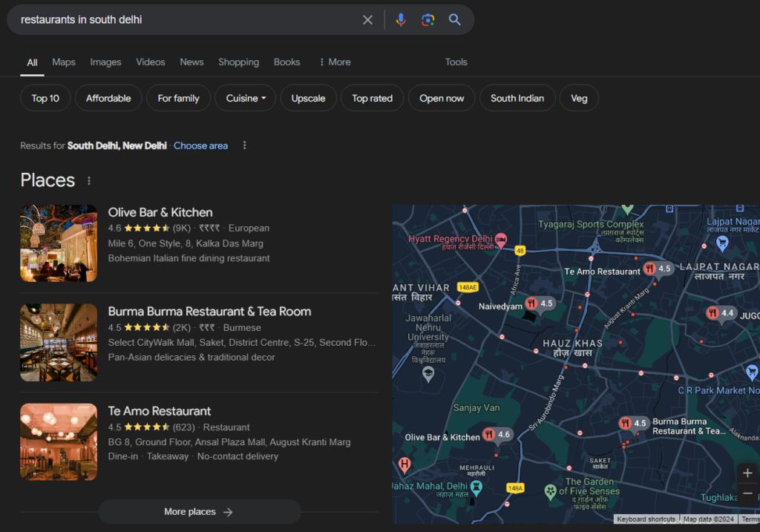Apply the South Indian filter chip
The image size is (760, 532).
(517, 99)
